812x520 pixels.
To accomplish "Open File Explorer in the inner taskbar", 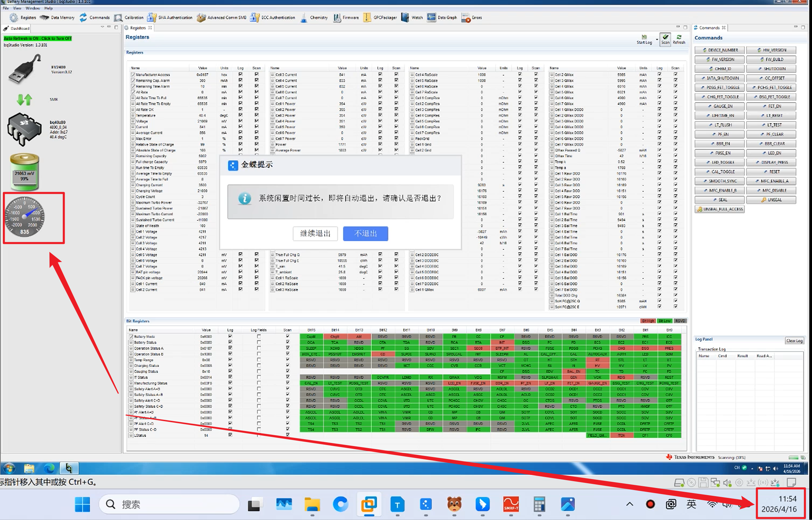I will click(29, 469).
